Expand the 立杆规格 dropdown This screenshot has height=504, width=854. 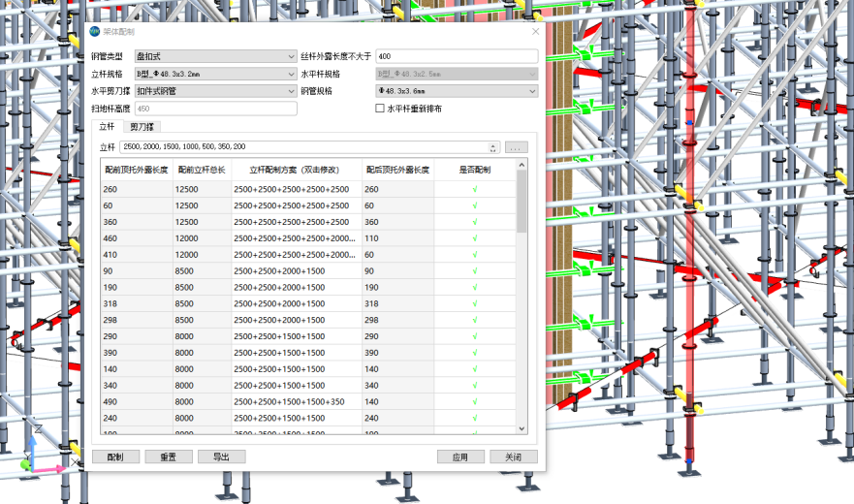pyautogui.click(x=215, y=74)
